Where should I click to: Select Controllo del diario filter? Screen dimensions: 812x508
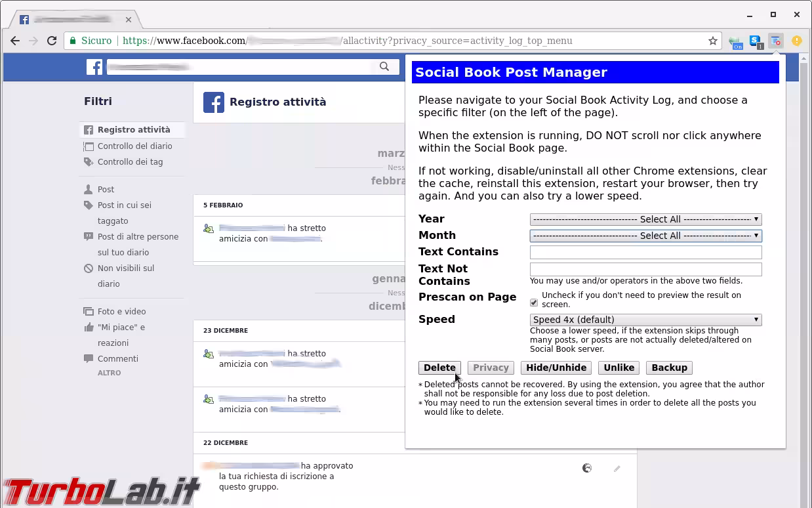point(134,146)
